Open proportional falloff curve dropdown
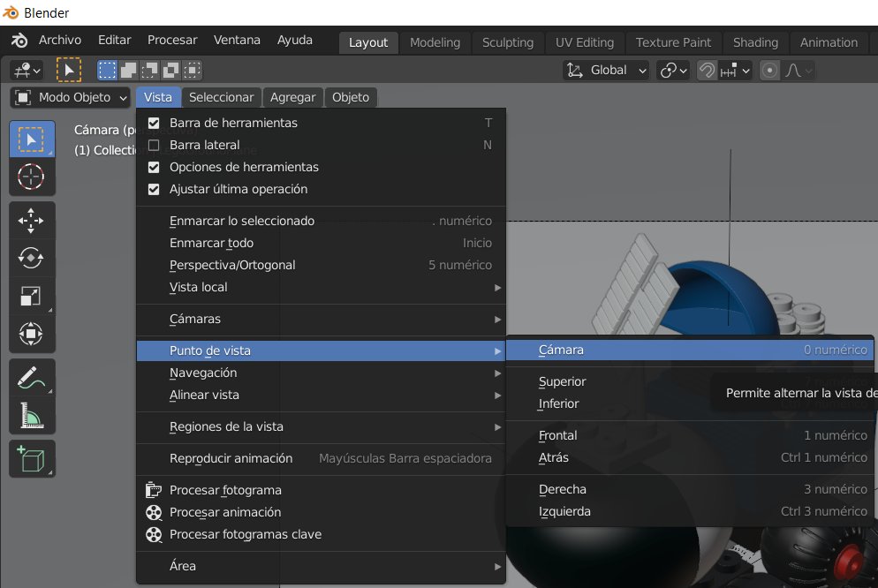The width and height of the screenshot is (878, 588). coord(798,71)
